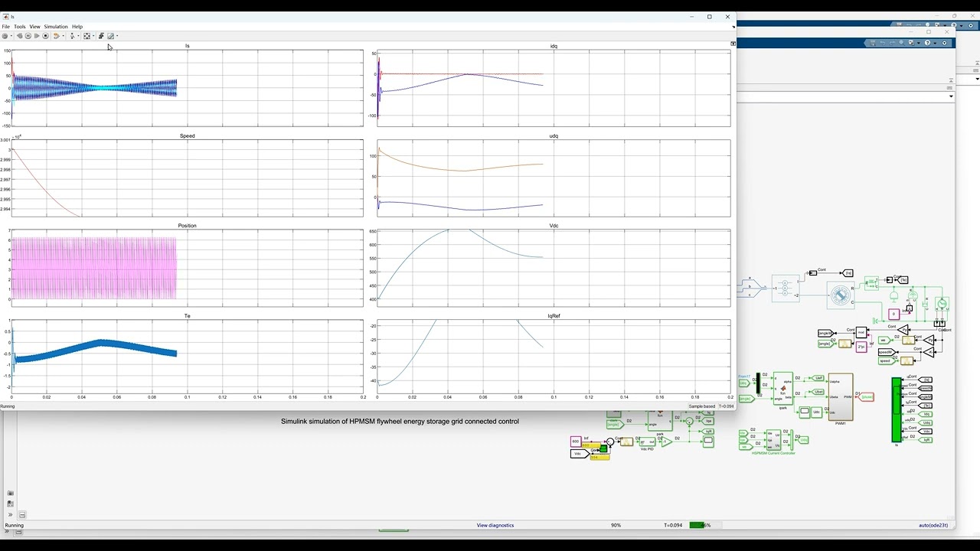This screenshot has width=980, height=551.
Task: Click the model annotation text about HPMSM flywheel
Action: (x=400, y=421)
